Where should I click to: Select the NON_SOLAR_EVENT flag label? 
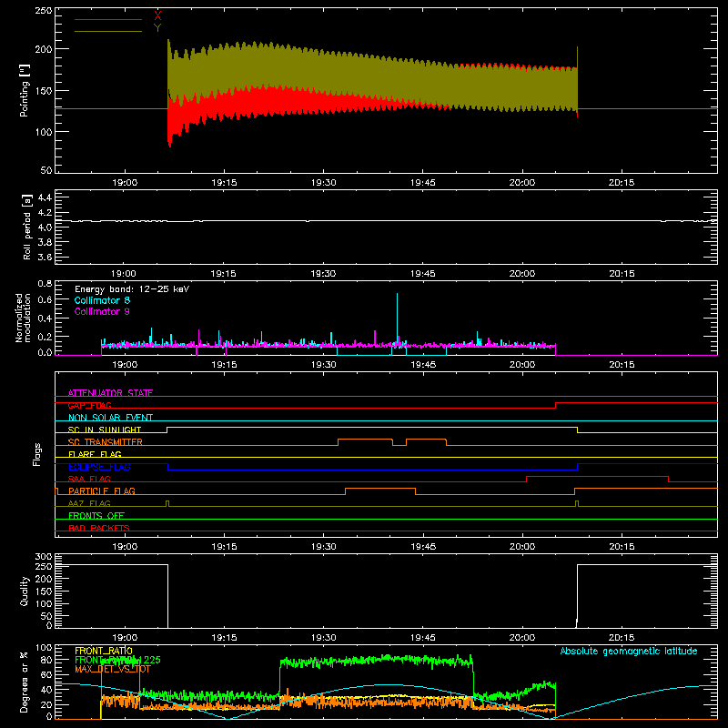(110, 418)
